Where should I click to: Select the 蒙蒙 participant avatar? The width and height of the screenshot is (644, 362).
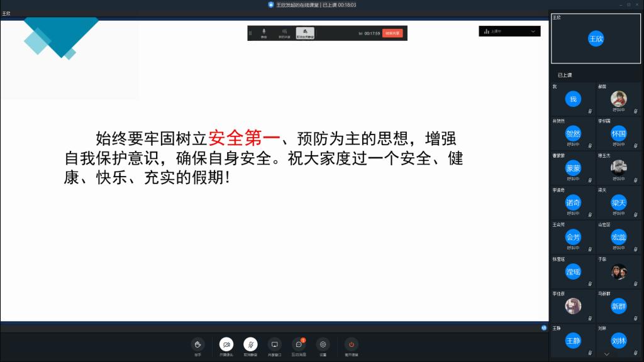pyautogui.click(x=573, y=168)
